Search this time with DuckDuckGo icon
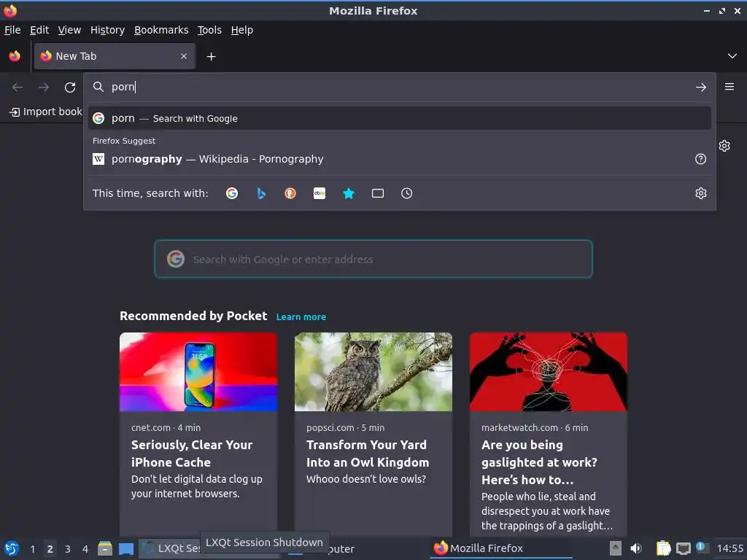747x560 pixels. (290, 193)
